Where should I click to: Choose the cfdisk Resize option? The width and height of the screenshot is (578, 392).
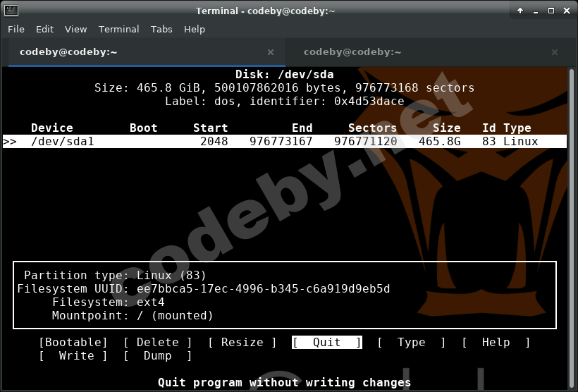point(242,342)
